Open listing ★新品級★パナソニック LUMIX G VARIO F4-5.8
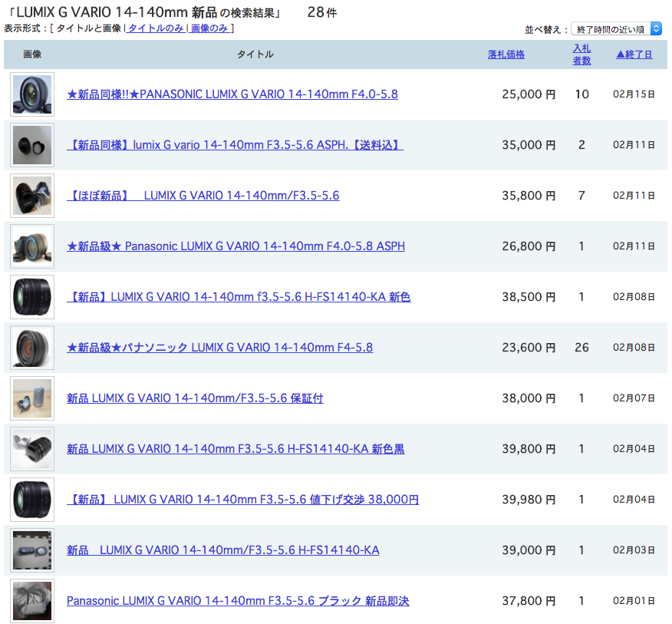The image size is (672, 624). point(220,348)
